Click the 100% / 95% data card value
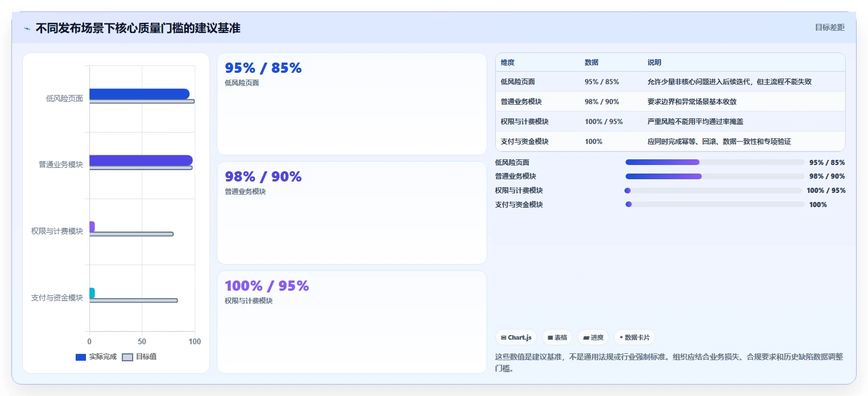 coord(267,286)
